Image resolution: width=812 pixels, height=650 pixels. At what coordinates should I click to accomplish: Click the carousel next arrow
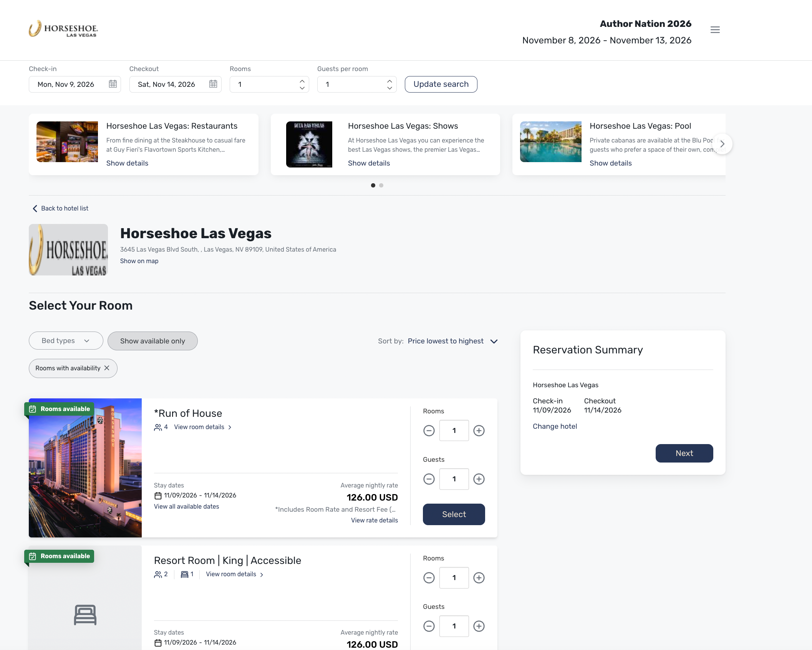pyautogui.click(x=722, y=144)
